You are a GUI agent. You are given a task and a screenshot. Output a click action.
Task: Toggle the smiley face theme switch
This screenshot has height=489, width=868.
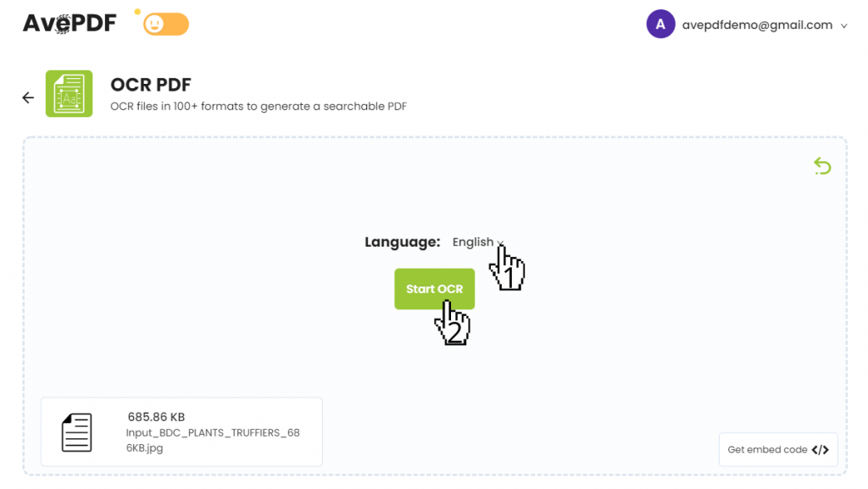(x=165, y=25)
